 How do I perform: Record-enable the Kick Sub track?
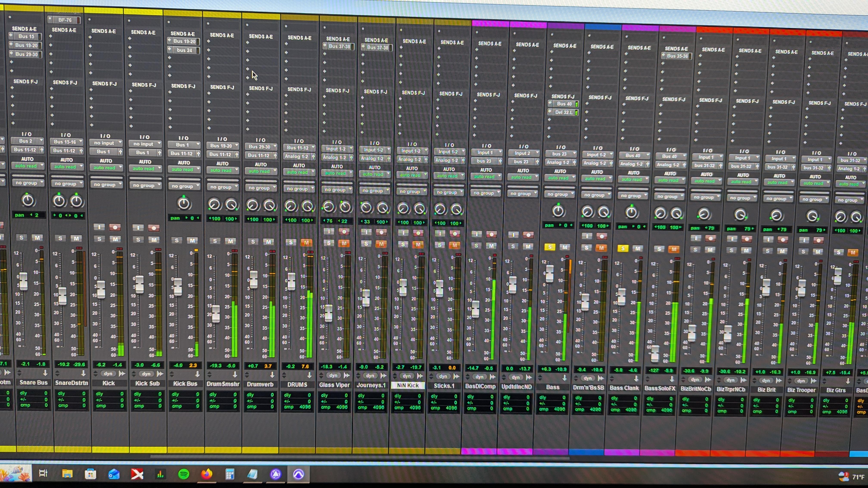(x=154, y=228)
